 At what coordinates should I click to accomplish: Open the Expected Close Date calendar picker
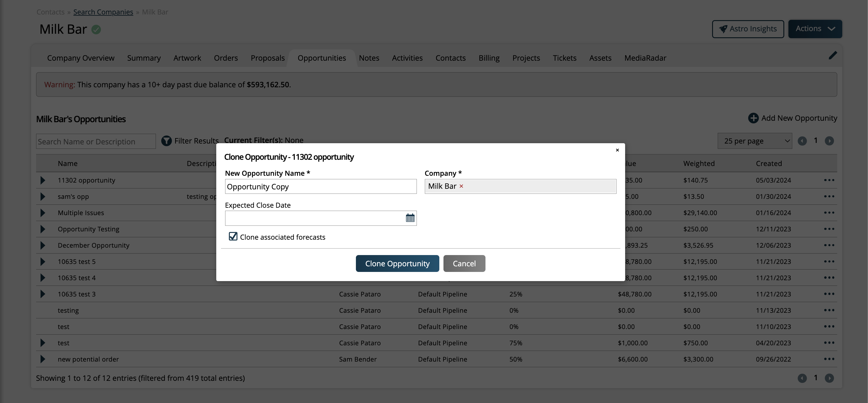410,218
